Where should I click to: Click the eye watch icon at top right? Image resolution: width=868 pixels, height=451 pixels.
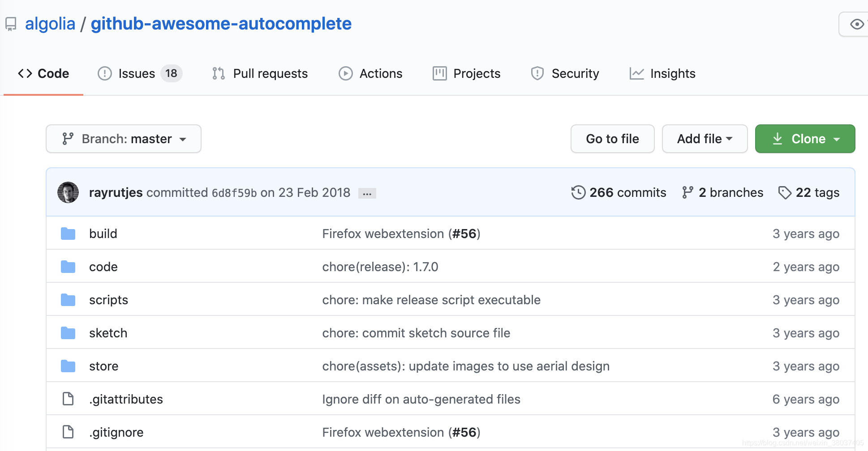tap(857, 24)
